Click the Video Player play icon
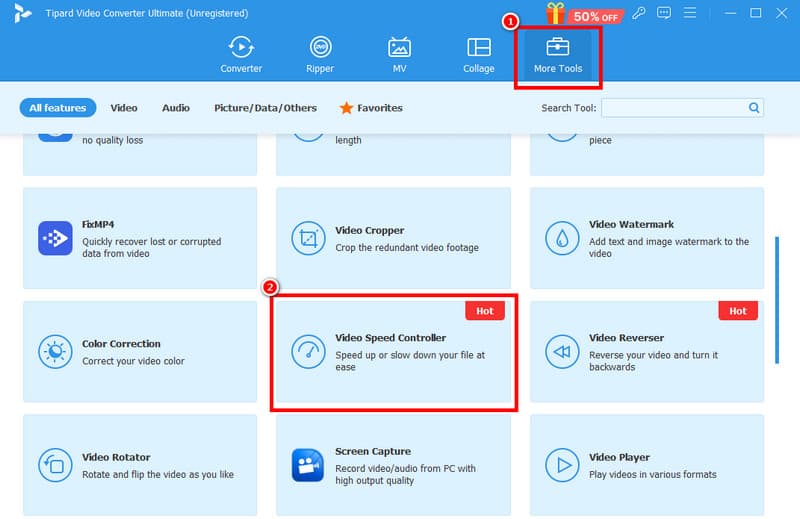The image size is (800, 519). coord(562,465)
